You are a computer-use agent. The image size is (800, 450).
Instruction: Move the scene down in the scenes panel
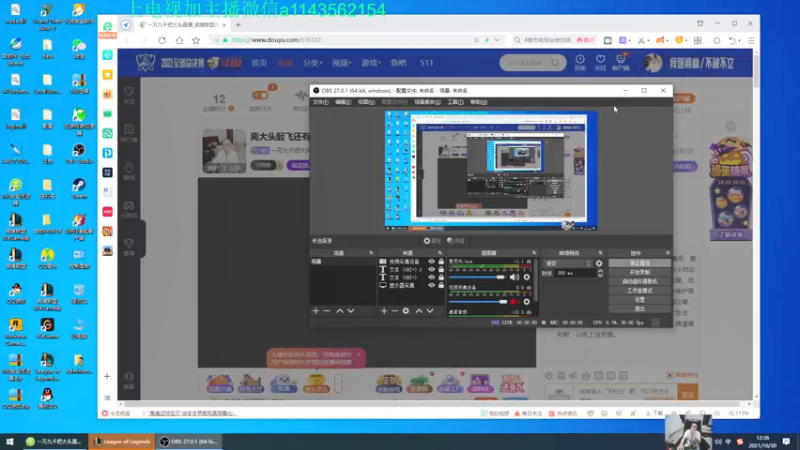point(351,311)
